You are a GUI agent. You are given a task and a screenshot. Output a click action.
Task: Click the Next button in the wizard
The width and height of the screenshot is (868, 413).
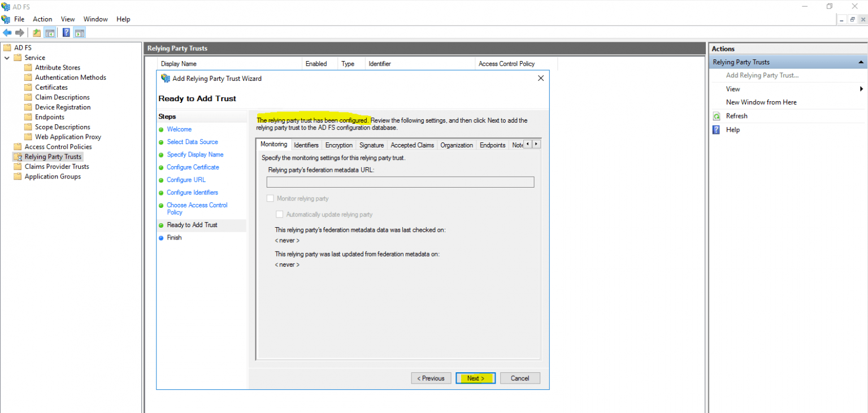coord(475,378)
